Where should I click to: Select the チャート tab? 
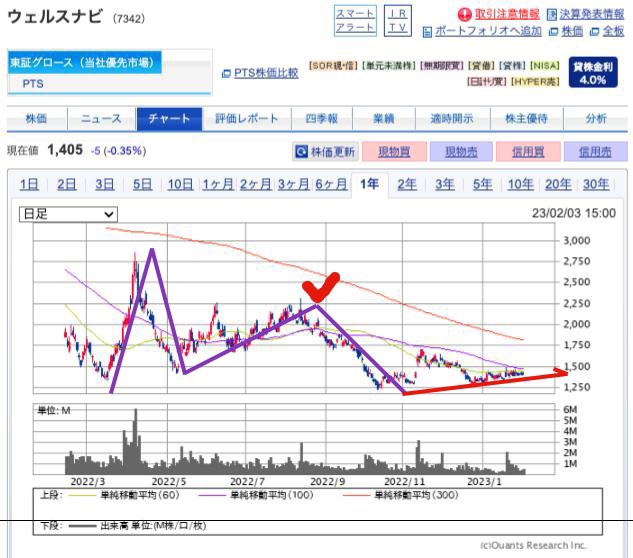click(169, 119)
